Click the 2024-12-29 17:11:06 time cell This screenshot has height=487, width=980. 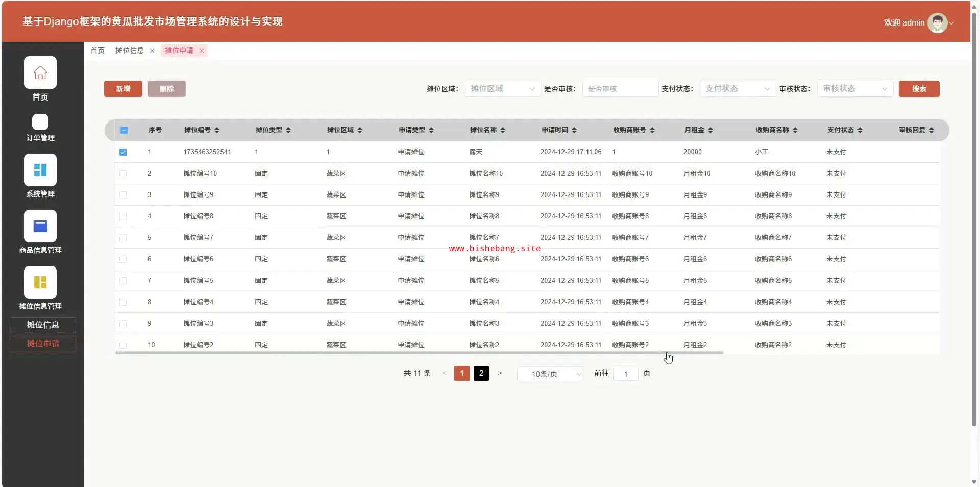(571, 152)
